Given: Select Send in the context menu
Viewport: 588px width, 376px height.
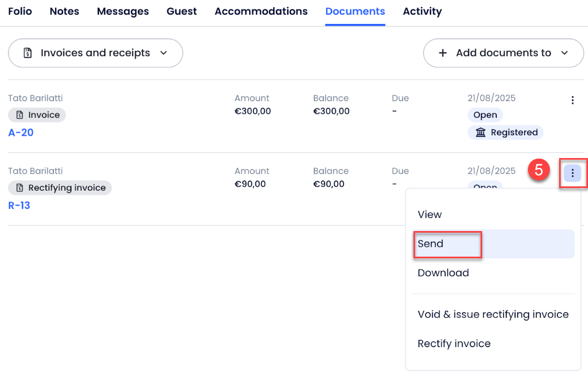Looking at the screenshot, I should 430,244.
